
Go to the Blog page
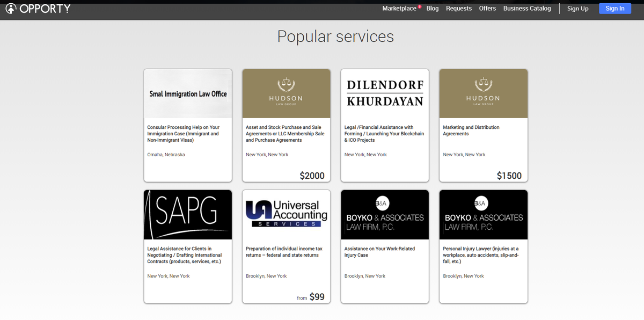coord(433,9)
